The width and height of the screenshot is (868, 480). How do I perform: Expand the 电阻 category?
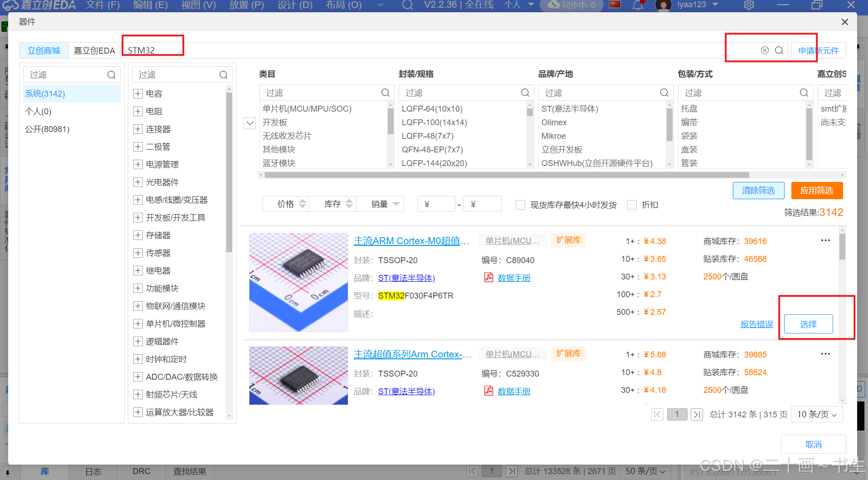tap(138, 111)
